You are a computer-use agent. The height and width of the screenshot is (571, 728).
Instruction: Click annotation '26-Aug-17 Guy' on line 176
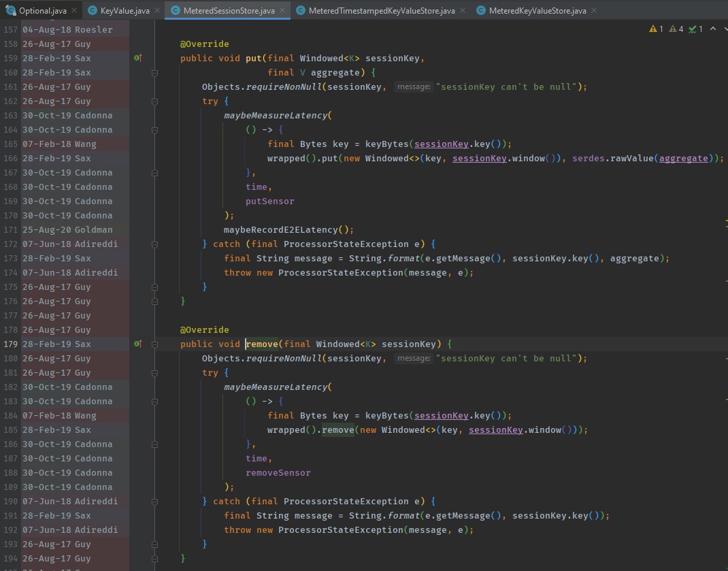tap(56, 301)
